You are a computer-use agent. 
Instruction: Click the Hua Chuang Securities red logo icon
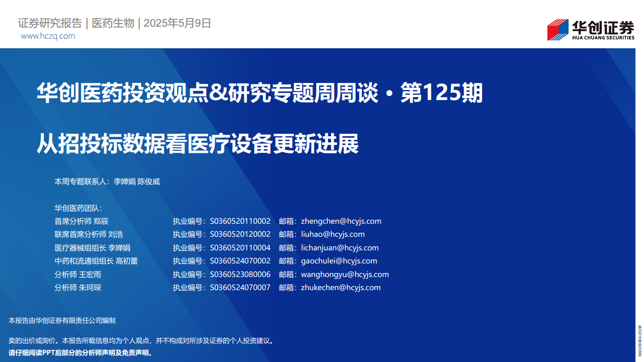coord(557,30)
